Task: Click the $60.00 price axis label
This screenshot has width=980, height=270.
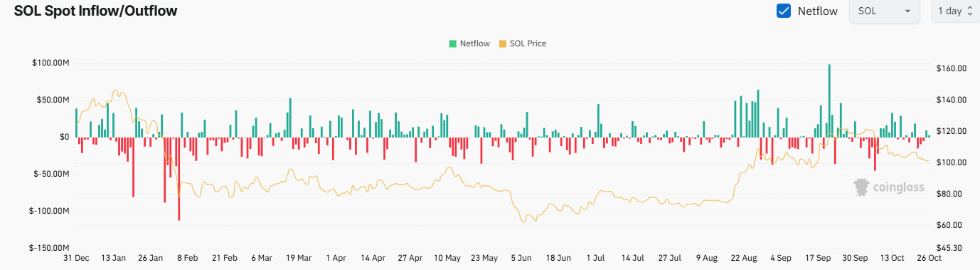Action: pos(949,226)
